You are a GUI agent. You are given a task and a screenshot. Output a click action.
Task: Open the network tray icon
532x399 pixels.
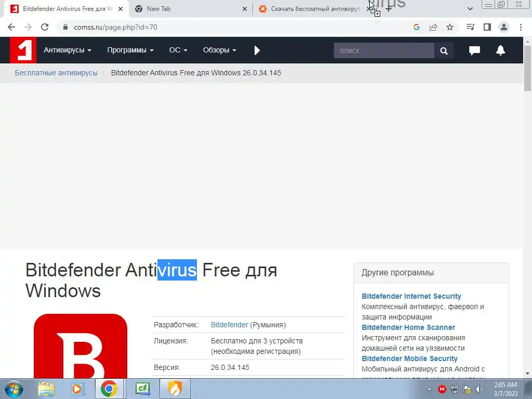click(x=454, y=389)
